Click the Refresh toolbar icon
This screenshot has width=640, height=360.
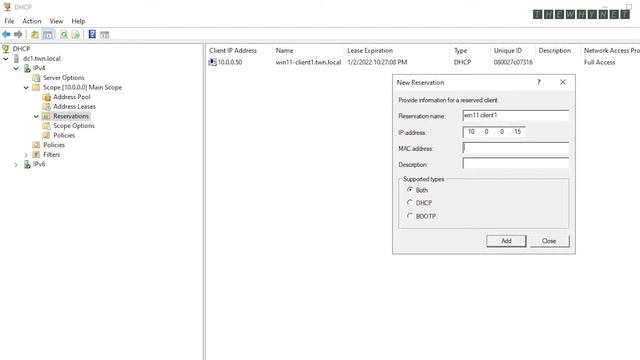click(x=64, y=35)
